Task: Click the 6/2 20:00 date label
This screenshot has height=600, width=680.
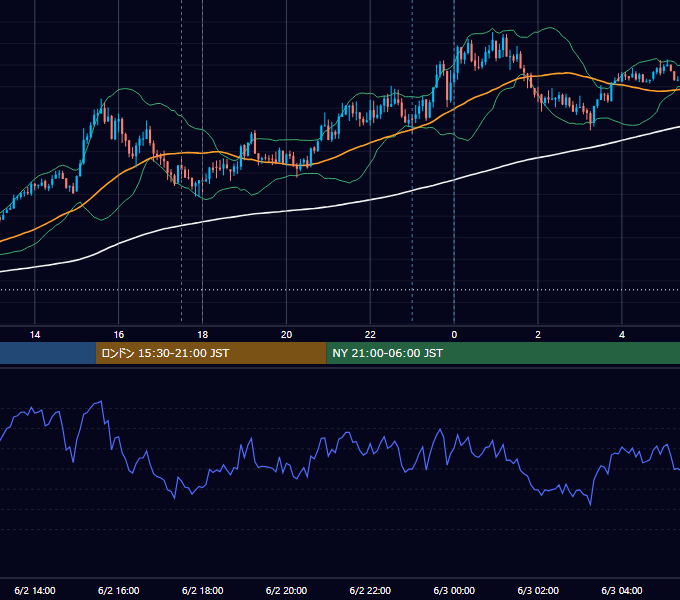Action: pos(286,590)
